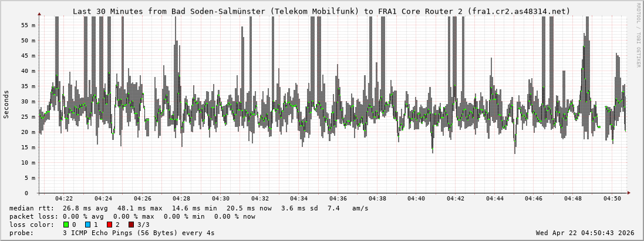Click the median rtt statistics line
This screenshot has height=241, width=644.
tap(189, 208)
